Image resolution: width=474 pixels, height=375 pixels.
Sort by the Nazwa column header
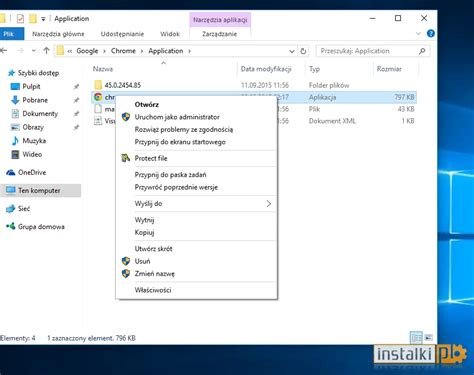103,69
